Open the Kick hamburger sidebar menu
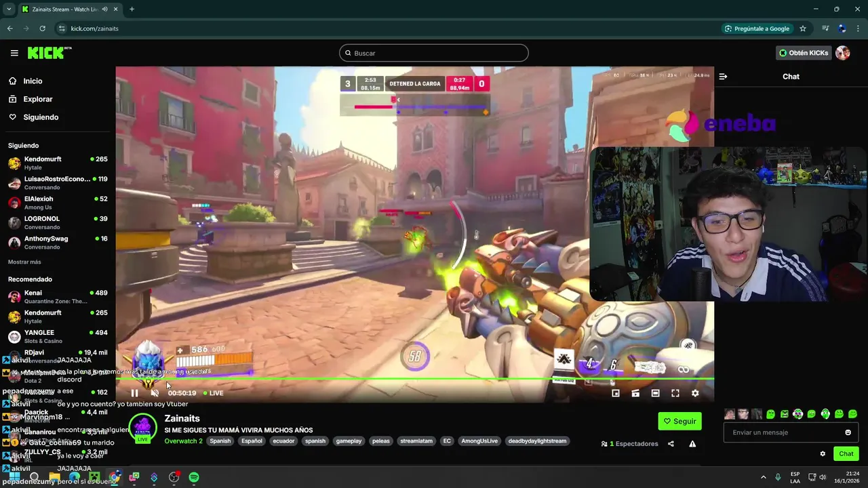868x488 pixels. [x=14, y=53]
